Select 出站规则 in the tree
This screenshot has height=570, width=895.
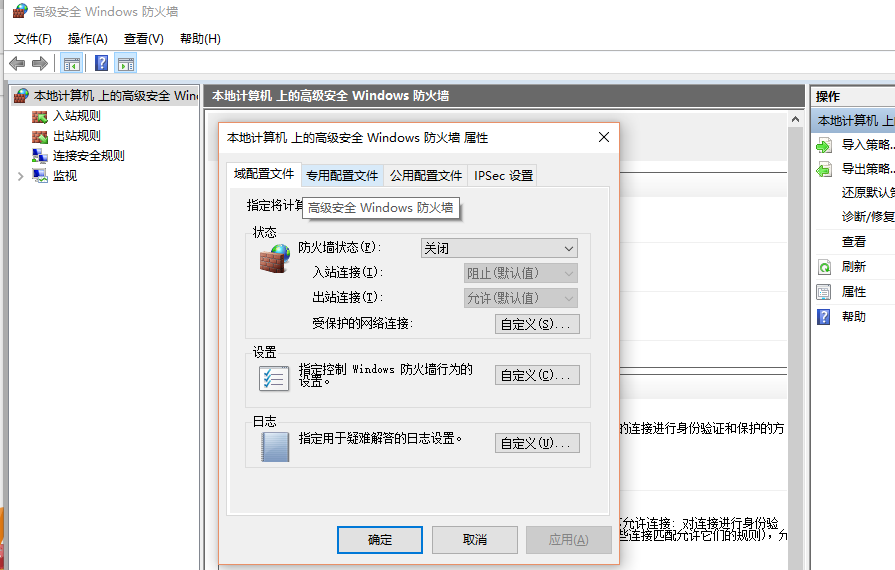pyautogui.click(x=76, y=136)
